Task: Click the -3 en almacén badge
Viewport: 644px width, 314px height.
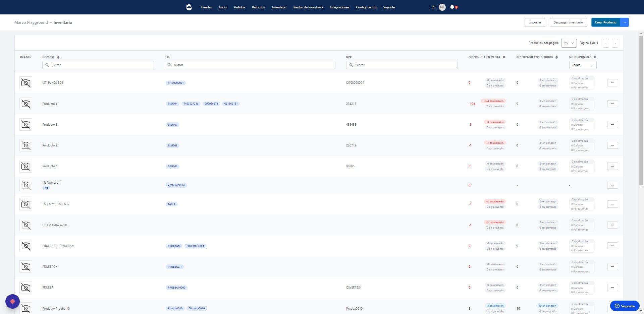Action: tap(495, 122)
